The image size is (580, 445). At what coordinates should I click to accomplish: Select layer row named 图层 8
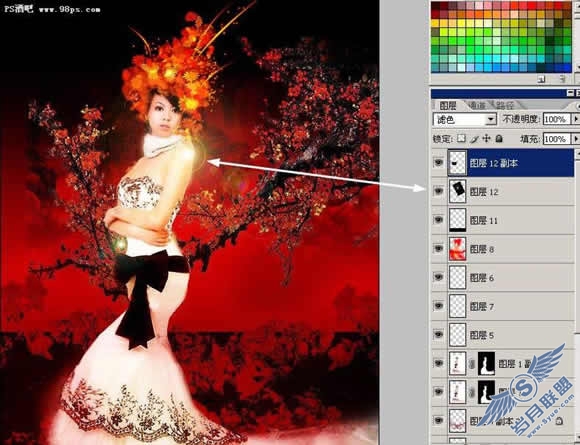pyautogui.click(x=503, y=249)
